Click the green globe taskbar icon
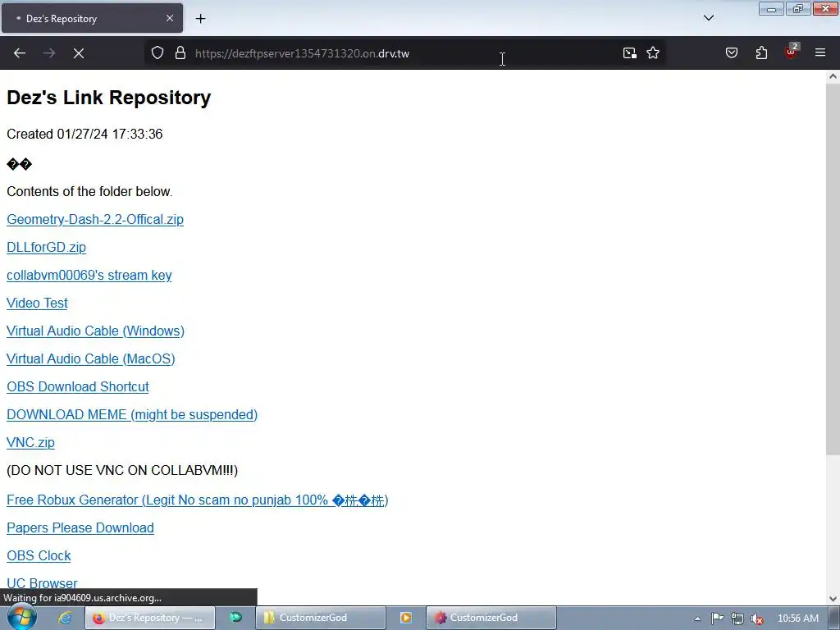 point(235,618)
